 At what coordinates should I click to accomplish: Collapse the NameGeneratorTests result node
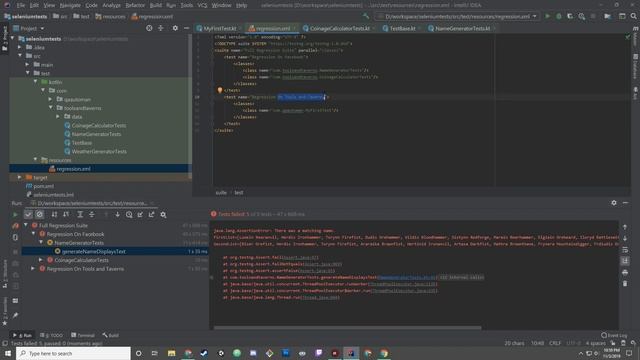tap(41, 242)
